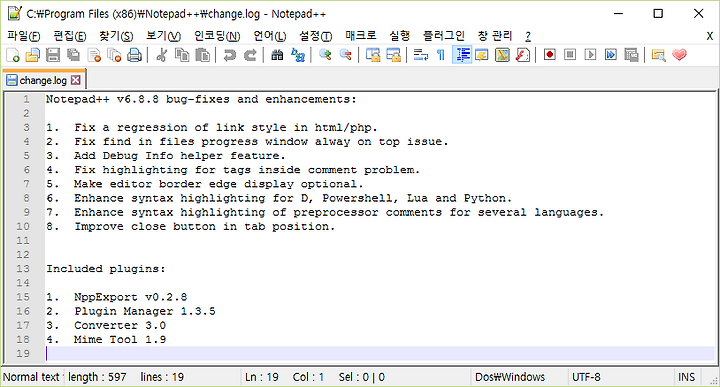Open the ? help menu
The image size is (720, 387).
click(x=528, y=36)
